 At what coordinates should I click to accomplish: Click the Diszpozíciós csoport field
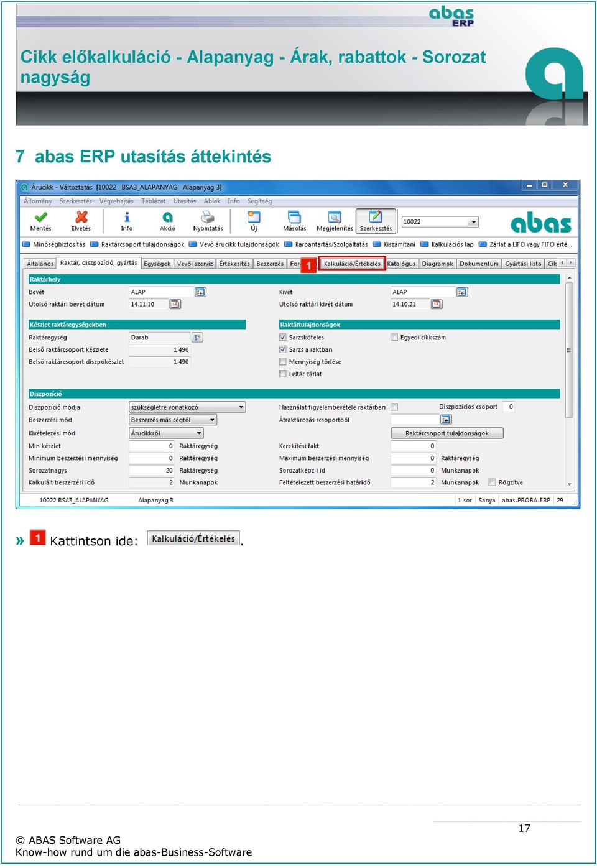(509, 407)
